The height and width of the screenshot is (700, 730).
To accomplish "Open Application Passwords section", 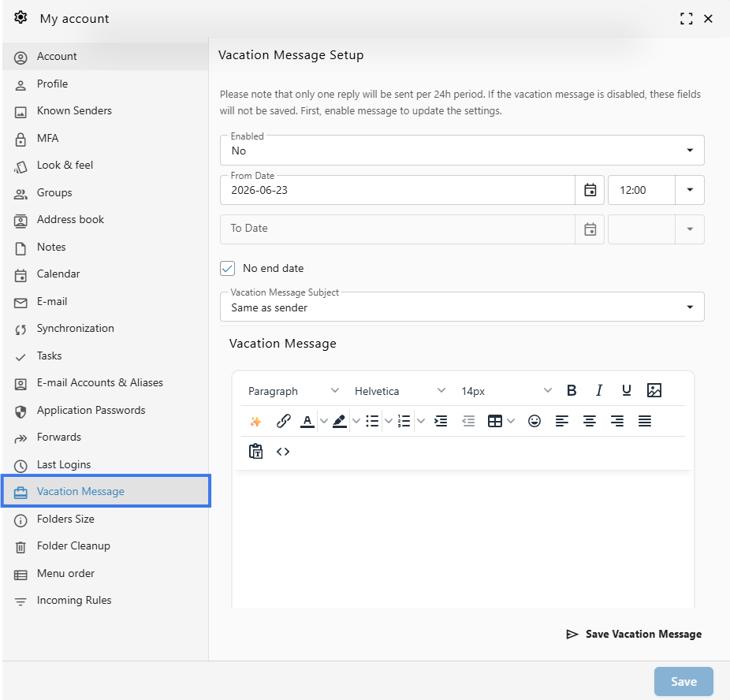I will pyautogui.click(x=105, y=411).
